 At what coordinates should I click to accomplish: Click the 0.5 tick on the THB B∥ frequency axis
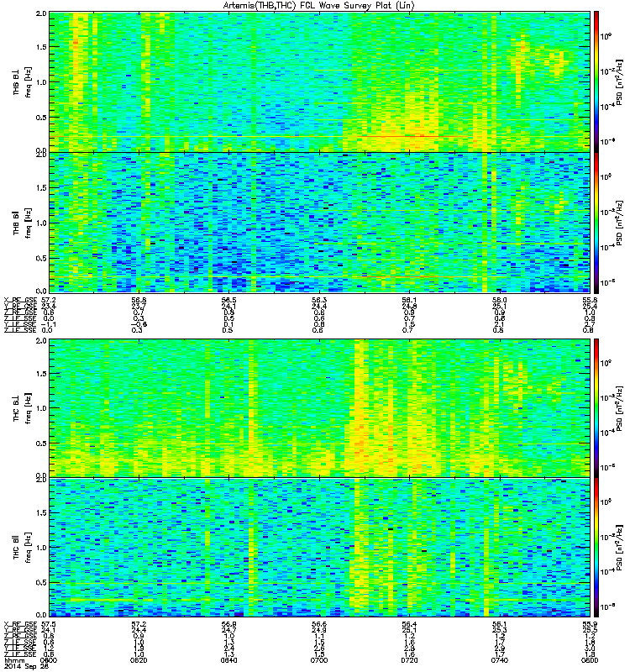(x=41, y=258)
